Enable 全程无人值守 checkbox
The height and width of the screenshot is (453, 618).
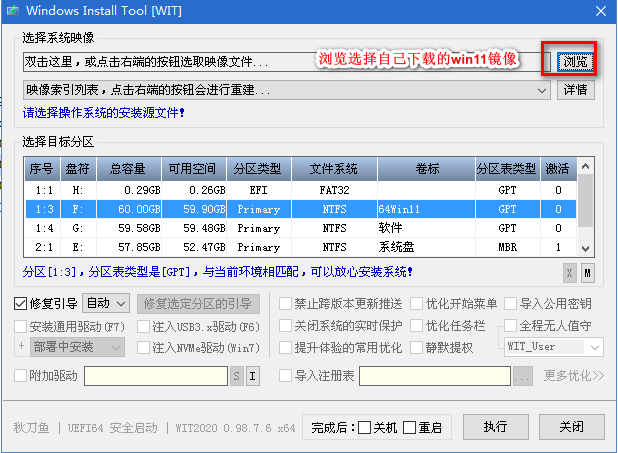(510, 326)
